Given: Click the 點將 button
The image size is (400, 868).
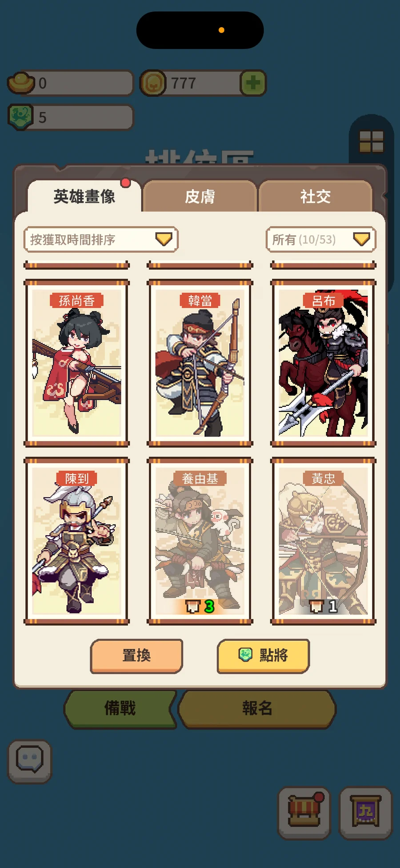Looking at the screenshot, I should [263, 656].
